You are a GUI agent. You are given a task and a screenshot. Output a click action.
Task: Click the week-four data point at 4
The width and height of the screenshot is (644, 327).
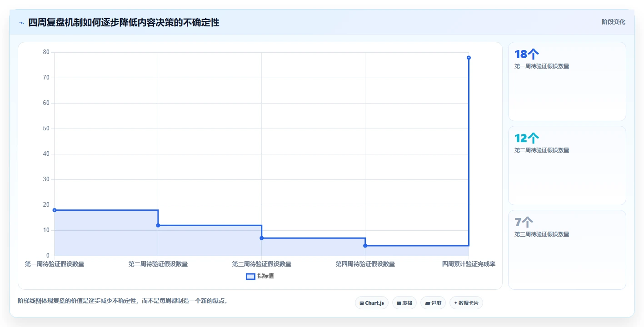coord(365,246)
